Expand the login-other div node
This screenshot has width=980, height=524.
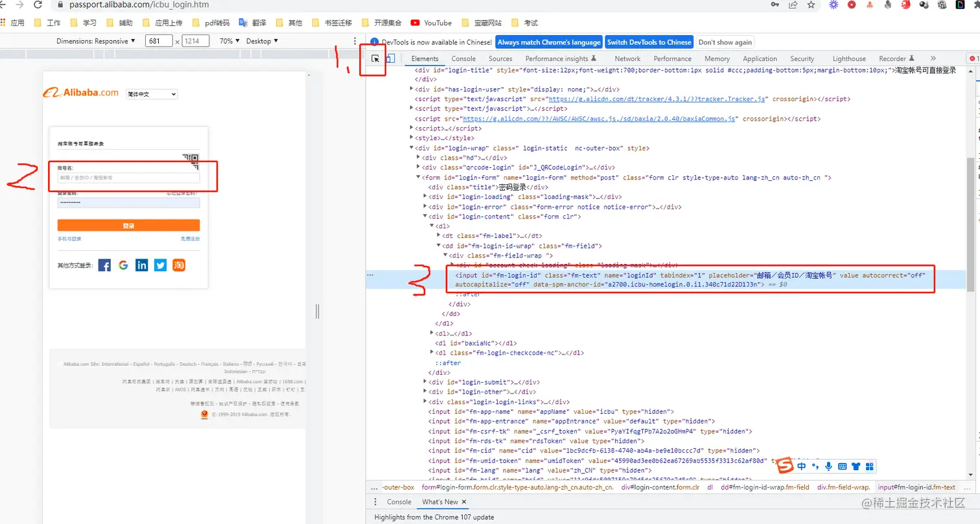click(425, 392)
